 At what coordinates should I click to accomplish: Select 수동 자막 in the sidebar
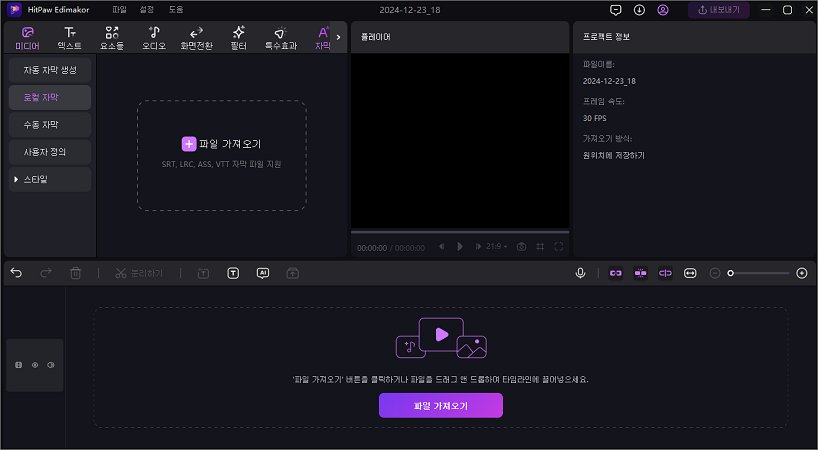(50, 125)
